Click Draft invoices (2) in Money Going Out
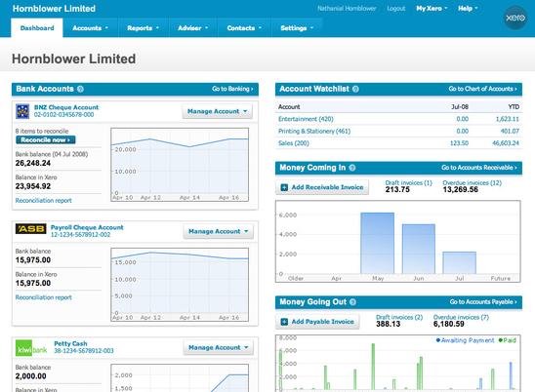Viewport: 535px width, 392px height. [399, 317]
